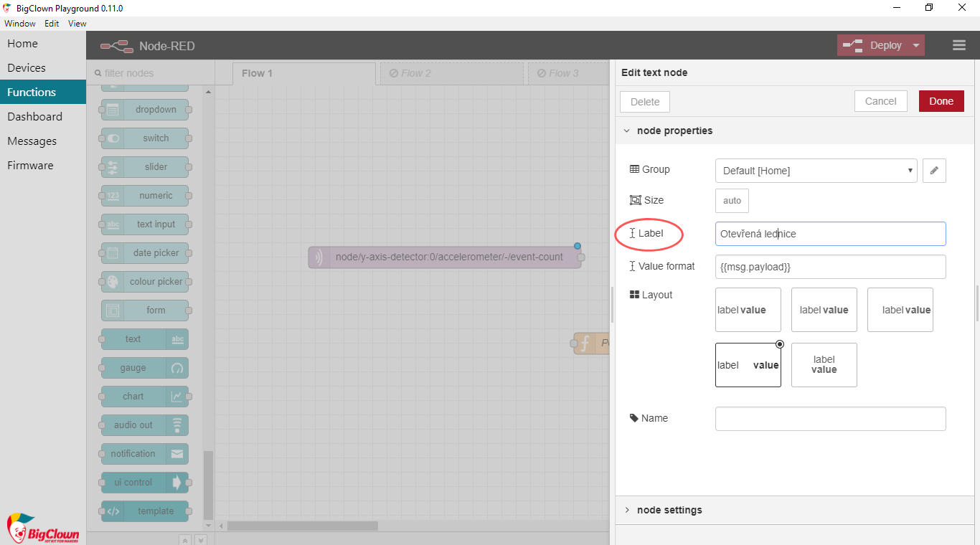Image resolution: width=980 pixels, height=545 pixels.
Task: Choose second layout label value centered
Action: click(824, 310)
